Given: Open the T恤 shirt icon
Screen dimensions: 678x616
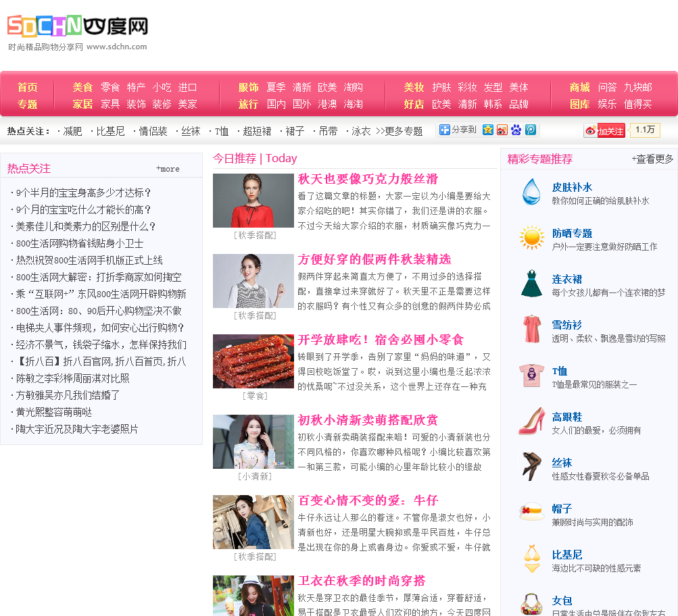Looking at the screenshot, I should point(531,375).
